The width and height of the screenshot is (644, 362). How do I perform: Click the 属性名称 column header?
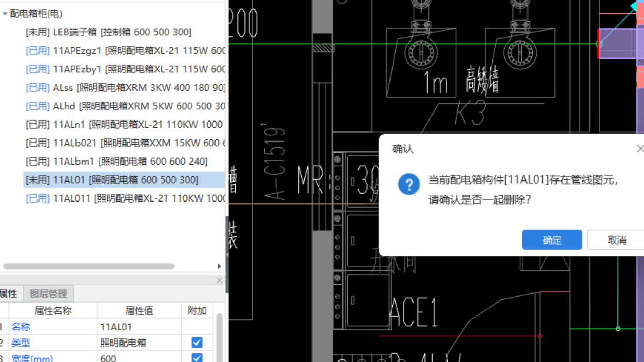pos(53,310)
